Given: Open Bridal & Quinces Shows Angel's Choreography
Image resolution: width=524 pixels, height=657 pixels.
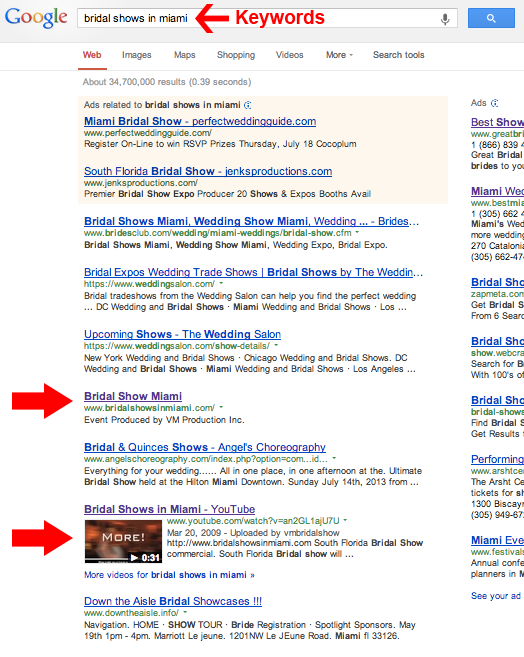Looking at the screenshot, I should click(x=205, y=447).
